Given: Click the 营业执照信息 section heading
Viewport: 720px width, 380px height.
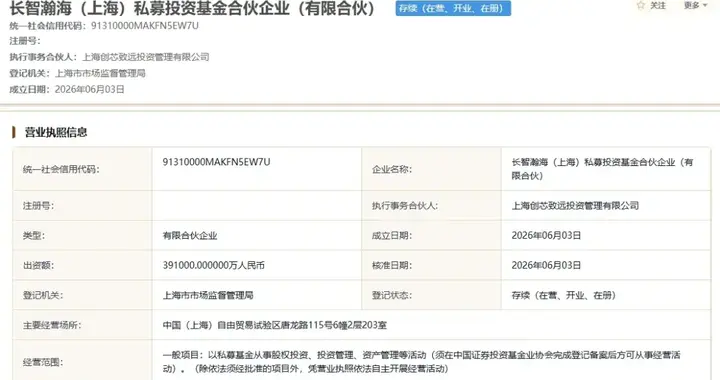Looking at the screenshot, I should [x=56, y=132].
